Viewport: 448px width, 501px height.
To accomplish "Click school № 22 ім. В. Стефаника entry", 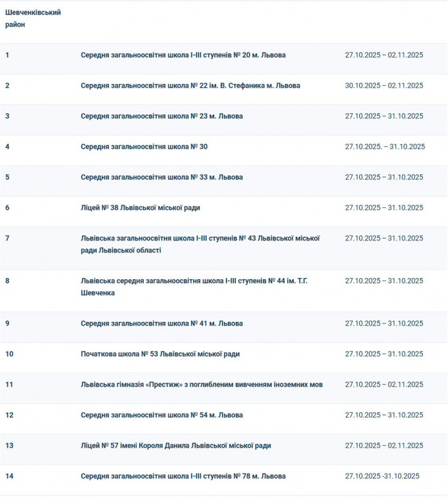I will pos(190,86).
